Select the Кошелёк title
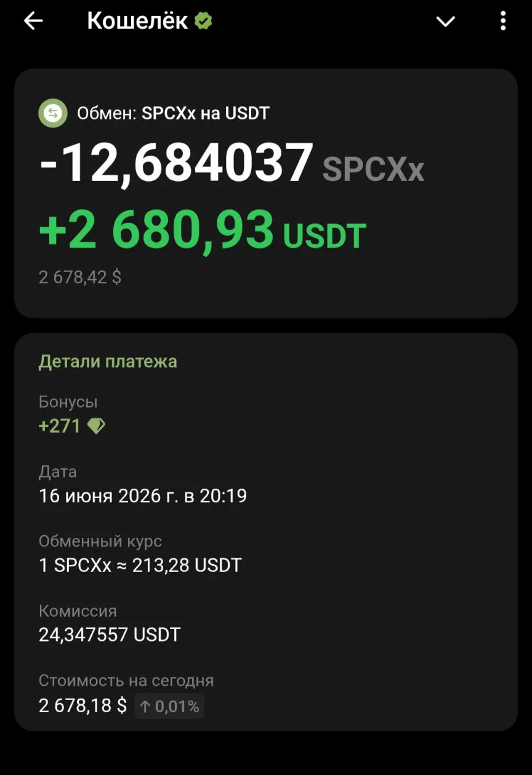Viewport: 532px width, 775px height. [x=137, y=21]
